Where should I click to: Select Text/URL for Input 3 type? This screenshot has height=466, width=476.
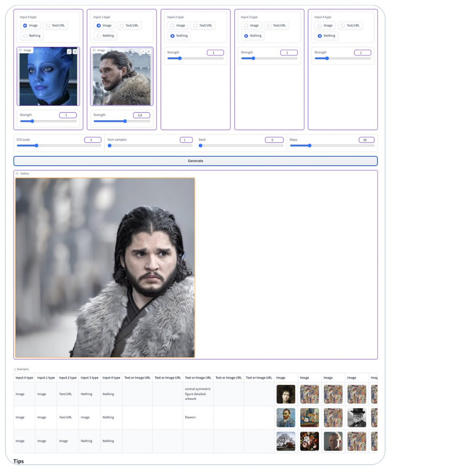(276, 26)
